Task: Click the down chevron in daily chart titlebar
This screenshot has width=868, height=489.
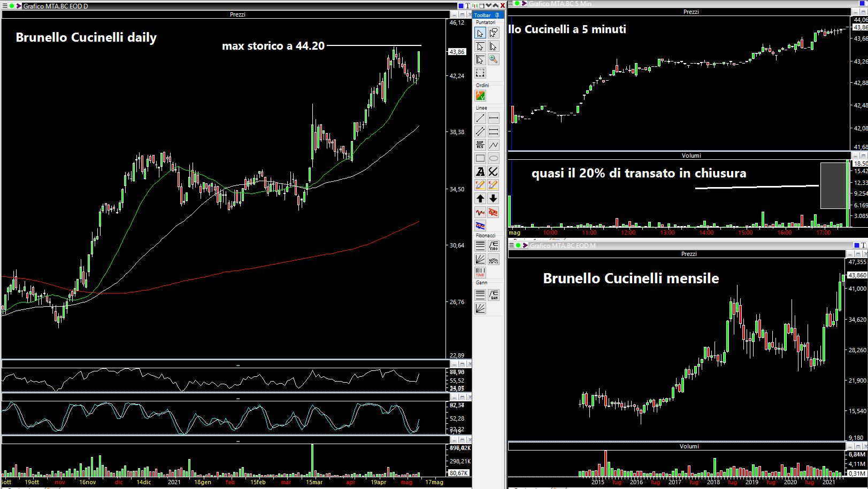Action: tap(488, 6)
